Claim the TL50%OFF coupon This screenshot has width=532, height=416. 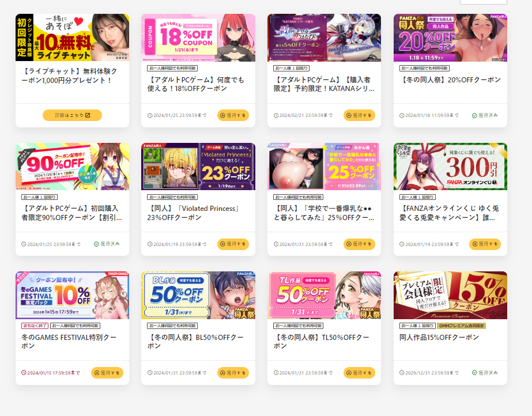[359, 373]
